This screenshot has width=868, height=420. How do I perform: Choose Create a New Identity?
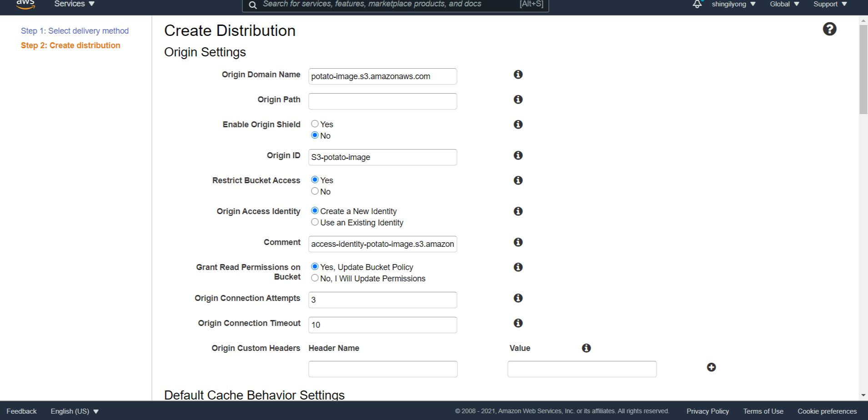[x=315, y=210]
